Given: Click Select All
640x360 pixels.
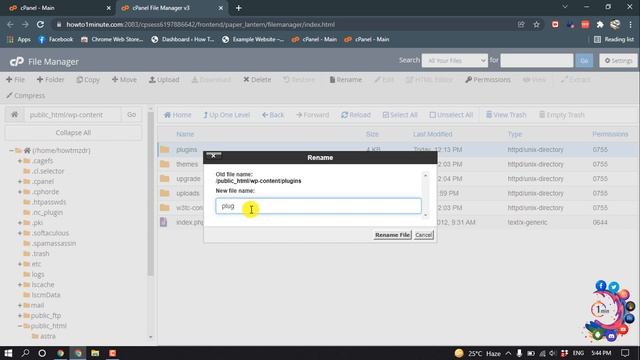Looking at the screenshot, I should [x=400, y=115].
